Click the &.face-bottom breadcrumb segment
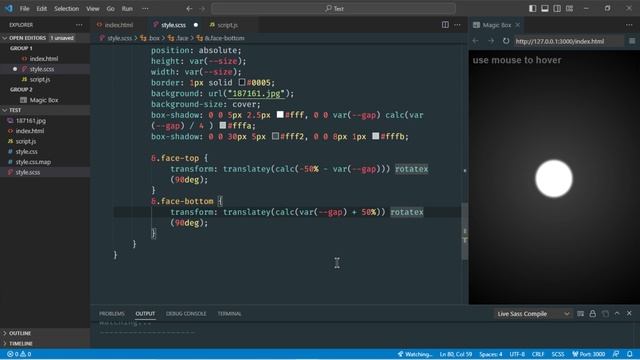640x360 pixels. pyautogui.click(x=220, y=38)
